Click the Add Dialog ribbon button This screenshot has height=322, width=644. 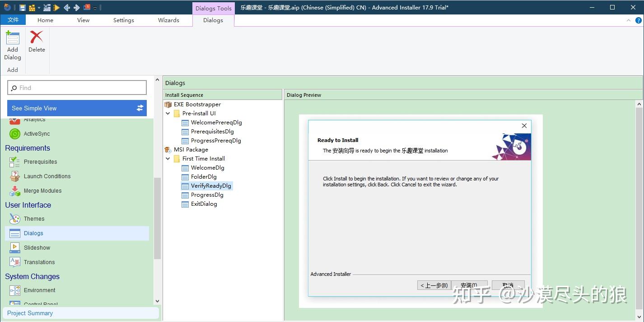tap(13, 45)
